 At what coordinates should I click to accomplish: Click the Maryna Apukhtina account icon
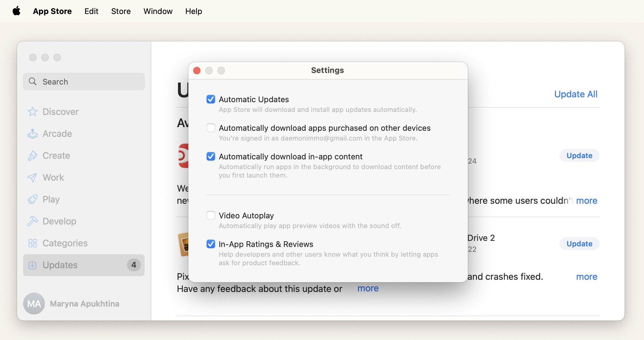coord(33,303)
